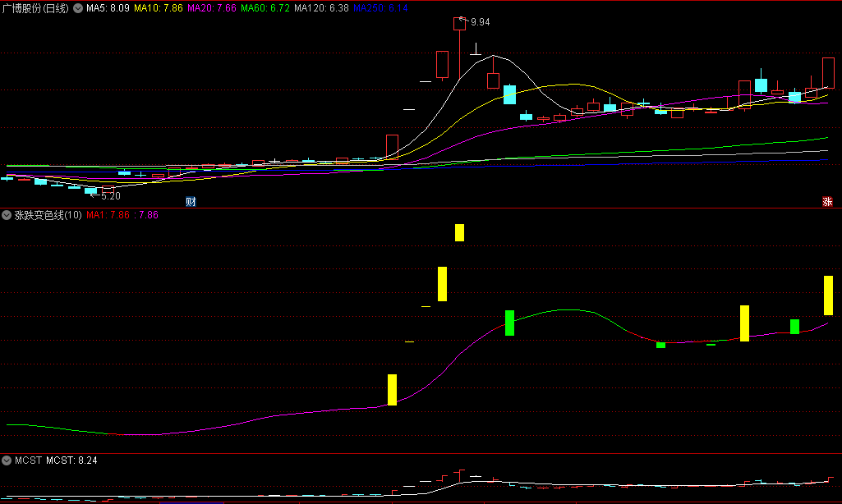Open the 涨跌变色线 indicator dropdown arrow
Screen dimensions: 842x504
point(7,215)
